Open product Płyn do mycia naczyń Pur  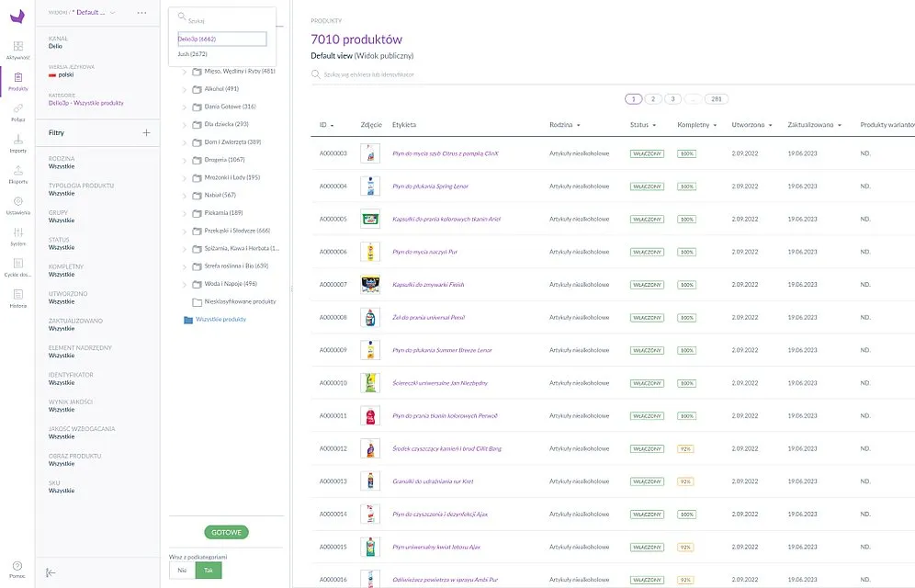pos(424,252)
